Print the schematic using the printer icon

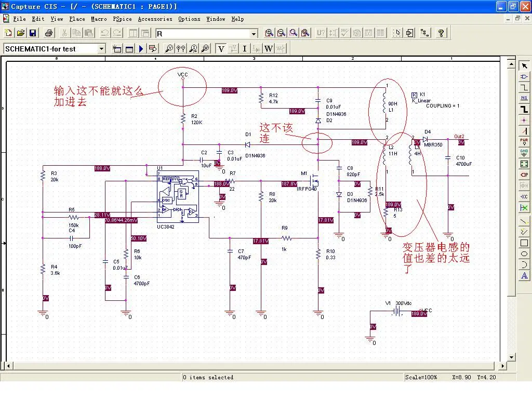coord(49,33)
